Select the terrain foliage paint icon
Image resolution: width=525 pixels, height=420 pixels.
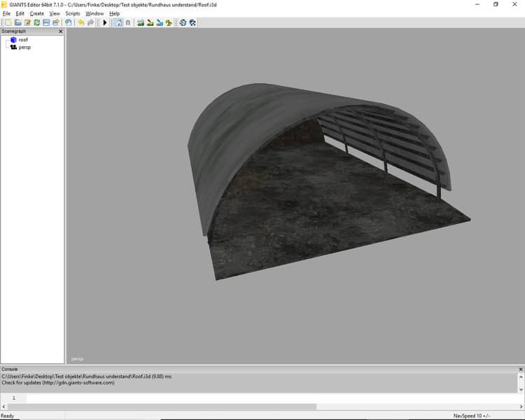(x=169, y=22)
